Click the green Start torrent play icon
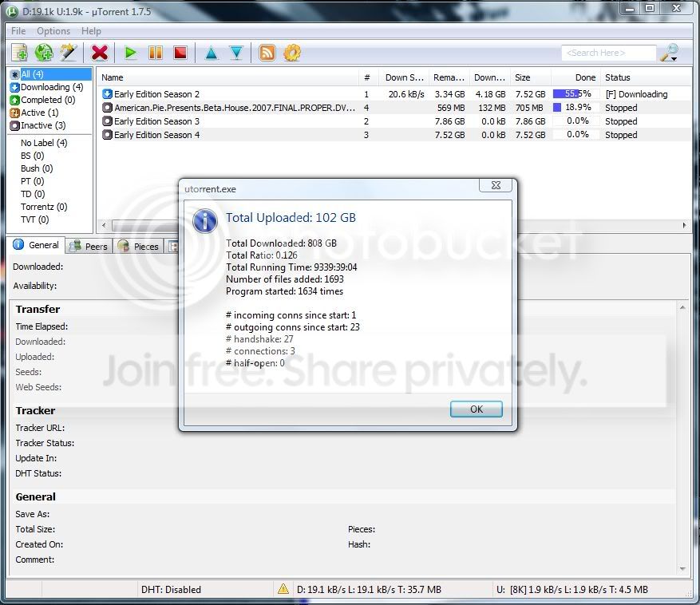 click(130, 53)
